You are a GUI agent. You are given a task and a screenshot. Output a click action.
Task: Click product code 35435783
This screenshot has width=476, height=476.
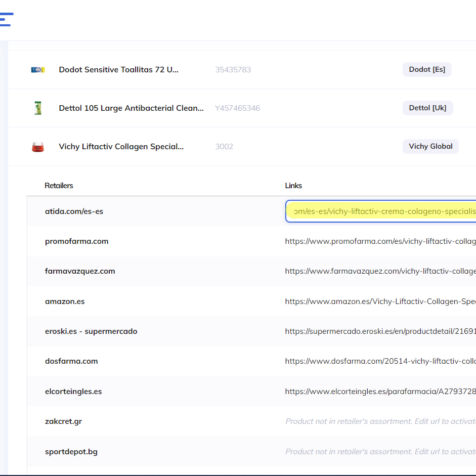tap(233, 70)
